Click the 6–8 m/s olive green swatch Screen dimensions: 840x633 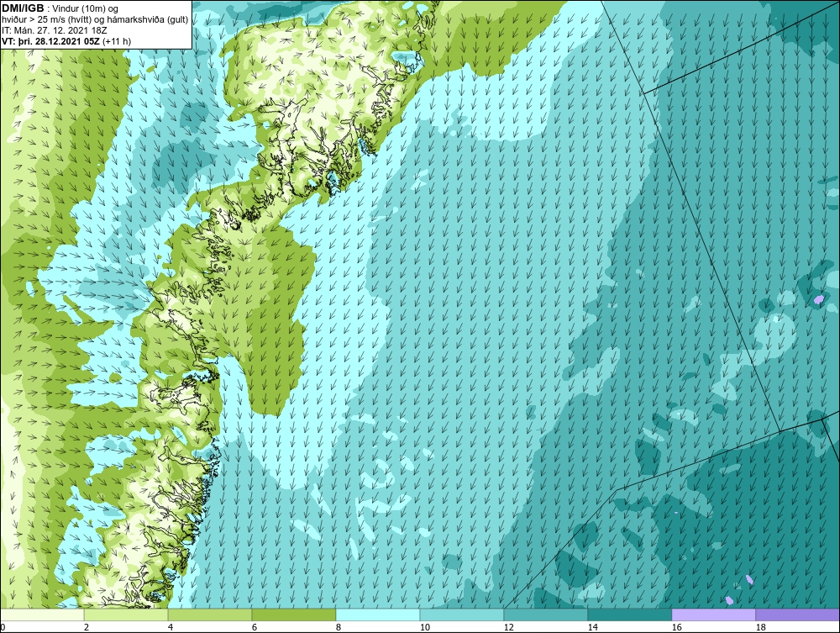click(x=294, y=615)
